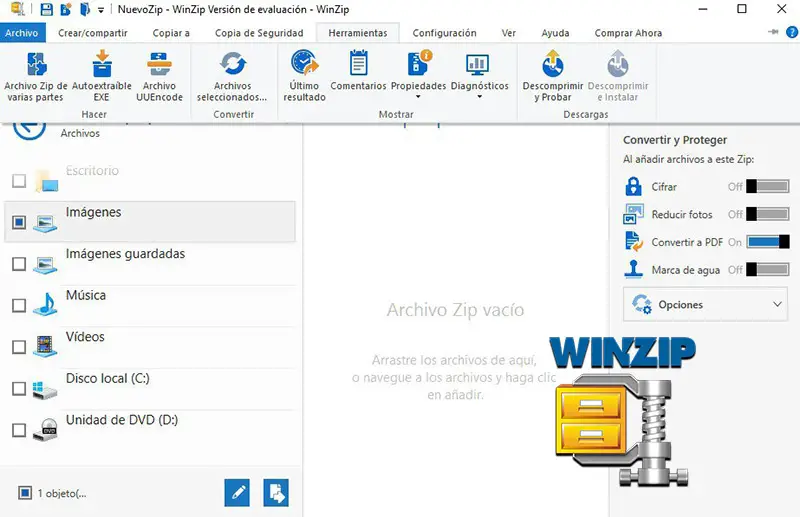Pin the ribbon with pushpin icon

pyautogui.click(x=773, y=32)
